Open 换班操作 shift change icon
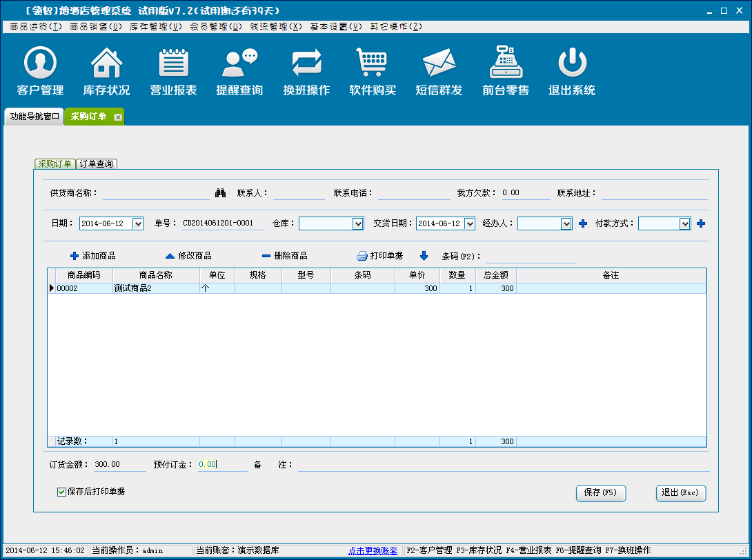752x560 pixels. coord(306,64)
